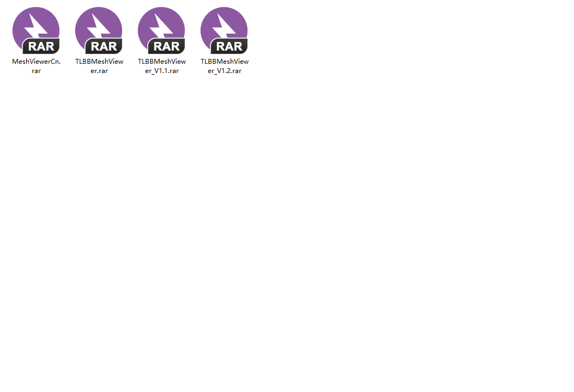Viewport: 574px width, 392px height.
Task: Click the TLBBMeshViewer_V1.2.rar file name text
Action: [x=224, y=66]
